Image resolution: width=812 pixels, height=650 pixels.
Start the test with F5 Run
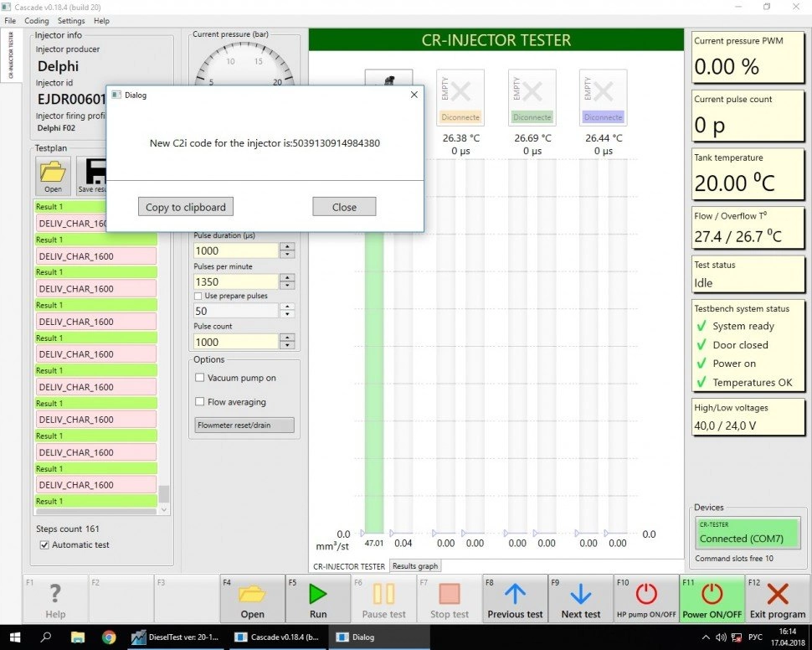click(x=318, y=599)
